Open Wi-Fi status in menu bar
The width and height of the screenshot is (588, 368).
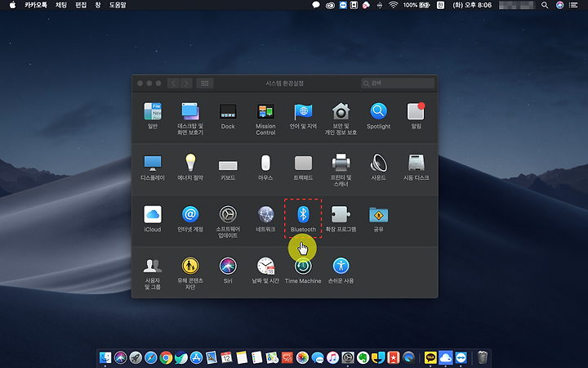point(393,5)
